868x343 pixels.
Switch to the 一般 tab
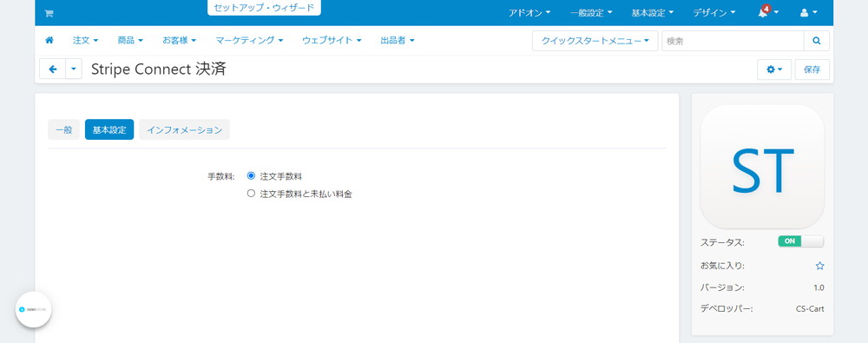pyautogui.click(x=63, y=129)
